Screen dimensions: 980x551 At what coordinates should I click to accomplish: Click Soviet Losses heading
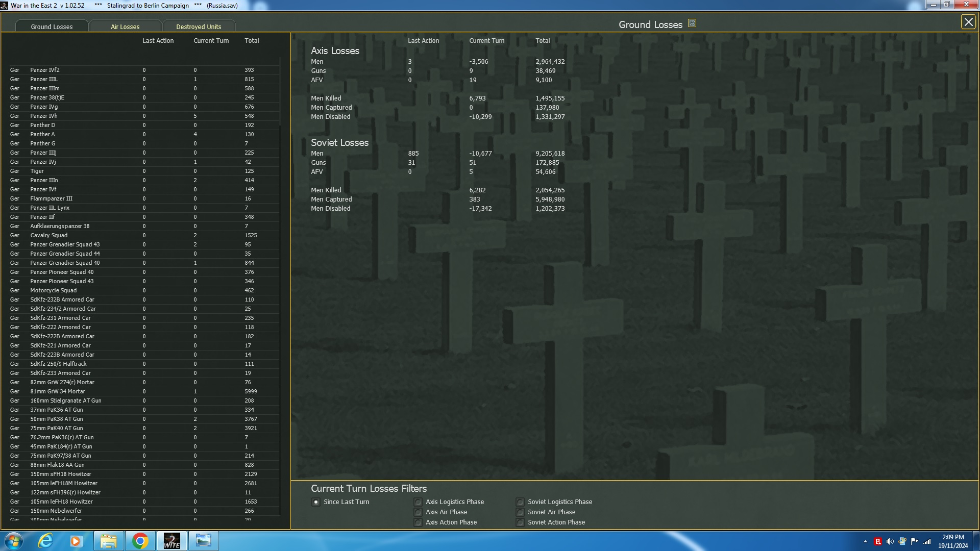[339, 143]
